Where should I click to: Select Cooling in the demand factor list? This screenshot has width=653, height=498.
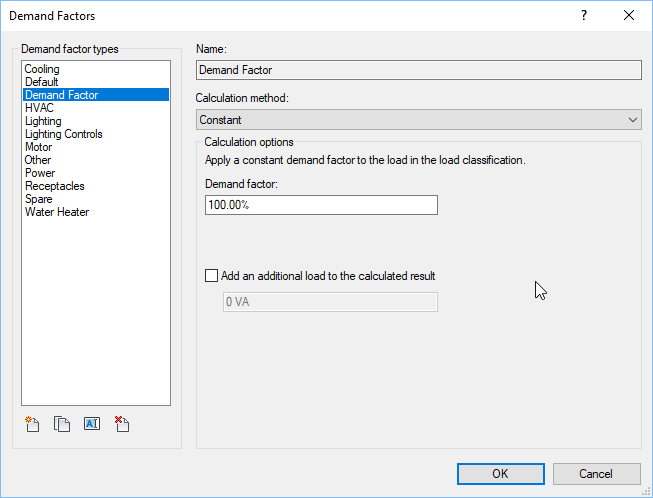pyautogui.click(x=42, y=69)
